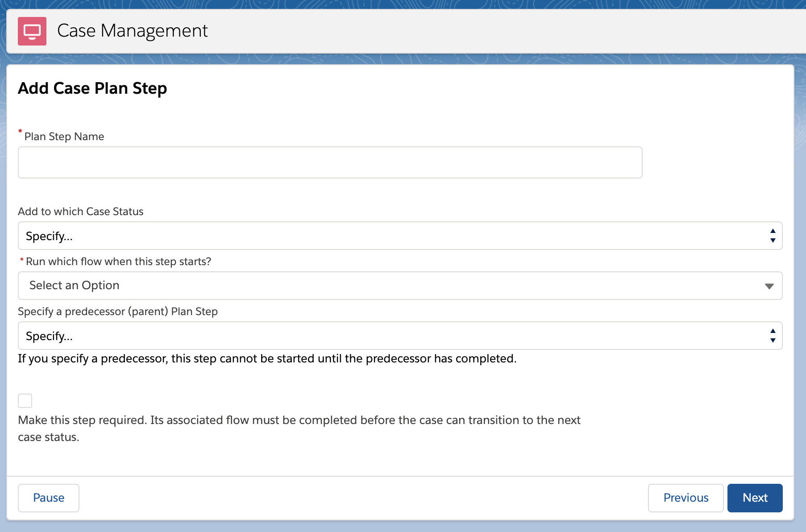The width and height of the screenshot is (806, 532).
Task: Click the 'Add Case Plan Step' heading
Action: pyautogui.click(x=92, y=88)
